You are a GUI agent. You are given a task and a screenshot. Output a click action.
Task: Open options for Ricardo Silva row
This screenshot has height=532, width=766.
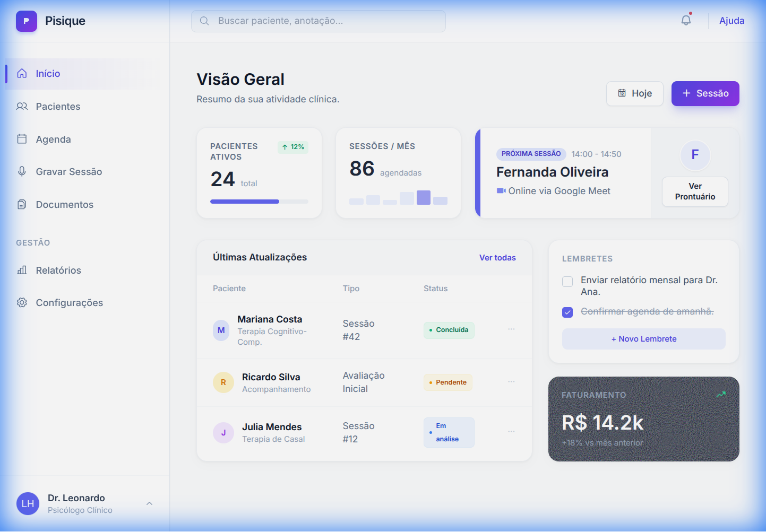pos(511,382)
